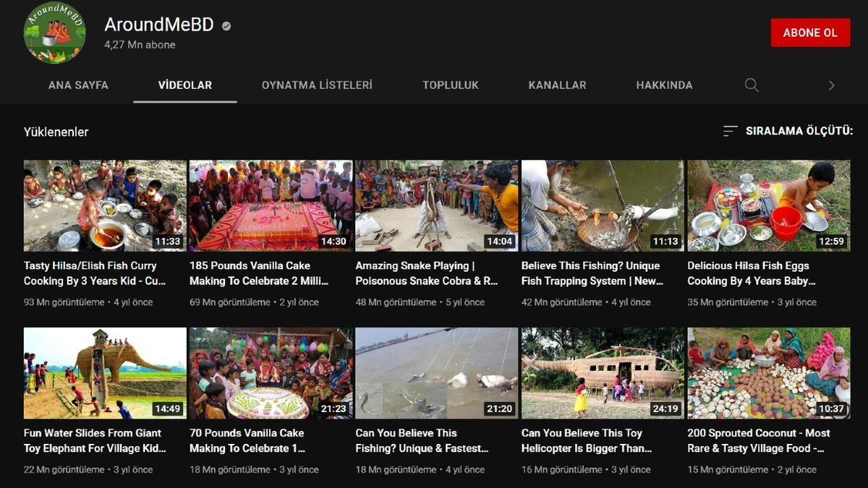Click the Hilsa fish curry video thumbnail
Screen dimensions: 868x488
tap(103, 205)
